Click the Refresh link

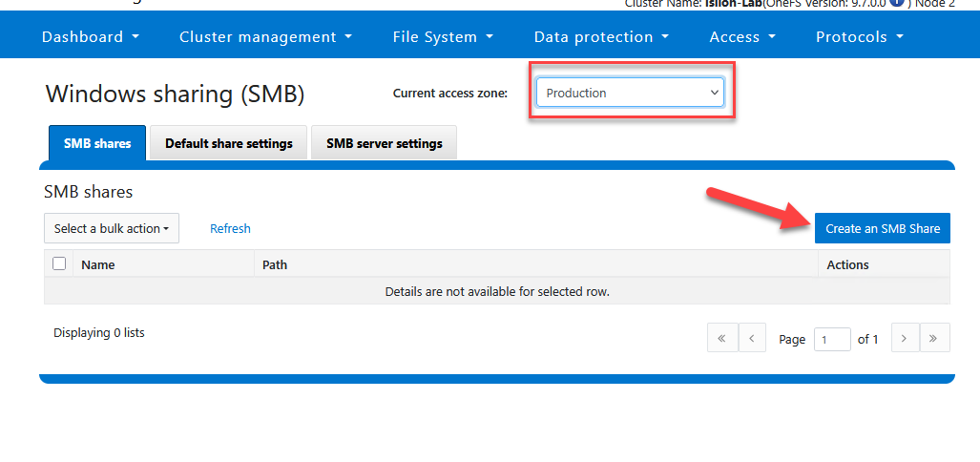pyautogui.click(x=230, y=228)
